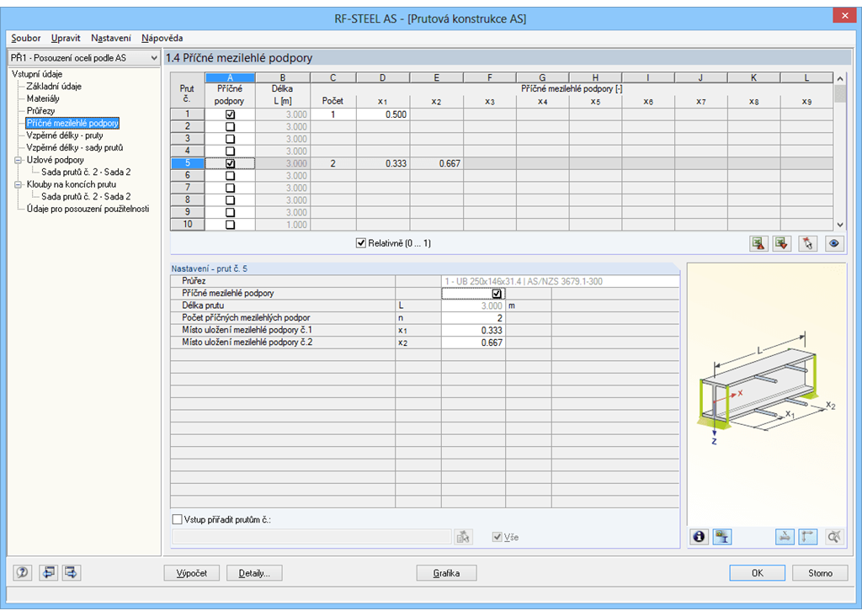The width and height of the screenshot is (862, 616).
Task: Open the Nápověda menu
Action: (x=162, y=38)
